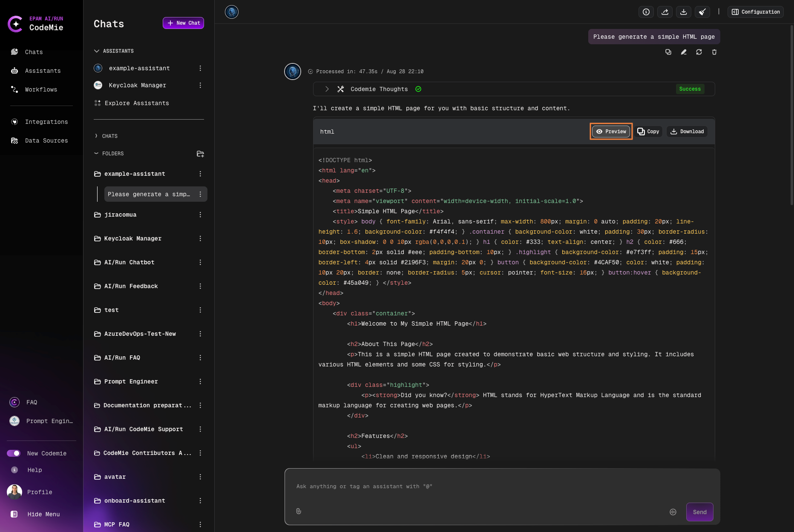This screenshot has height=532, width=794.
Task: Collapse the ASSISTANTS section
Action: click(x=97, y=51)
